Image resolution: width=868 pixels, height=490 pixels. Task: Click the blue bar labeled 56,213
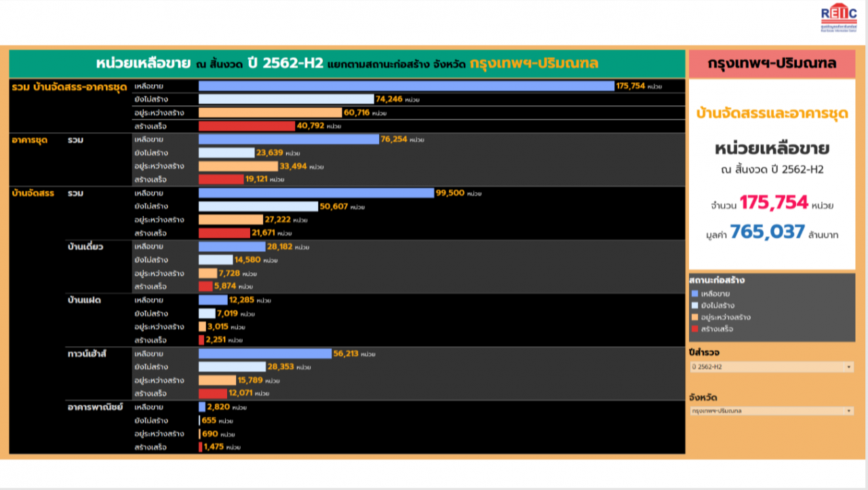click(265, 354)
